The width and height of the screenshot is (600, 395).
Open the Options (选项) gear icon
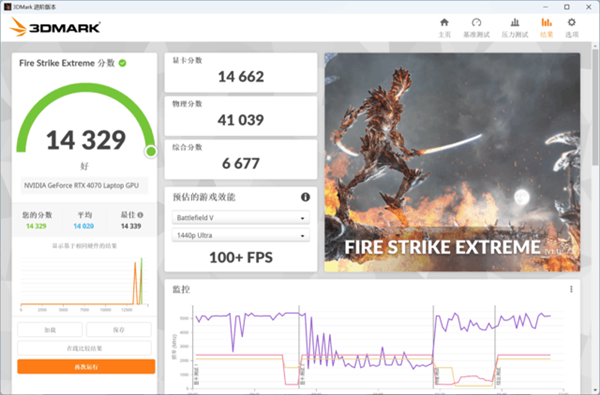[x=572, y=23]
